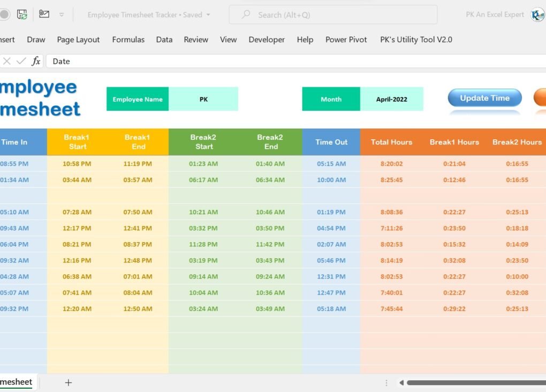Screen dimensions: 546x392
Task: Select the Break1 Start cell 10:58 PM
Action: pyautogui.click(x=77, y=163)
